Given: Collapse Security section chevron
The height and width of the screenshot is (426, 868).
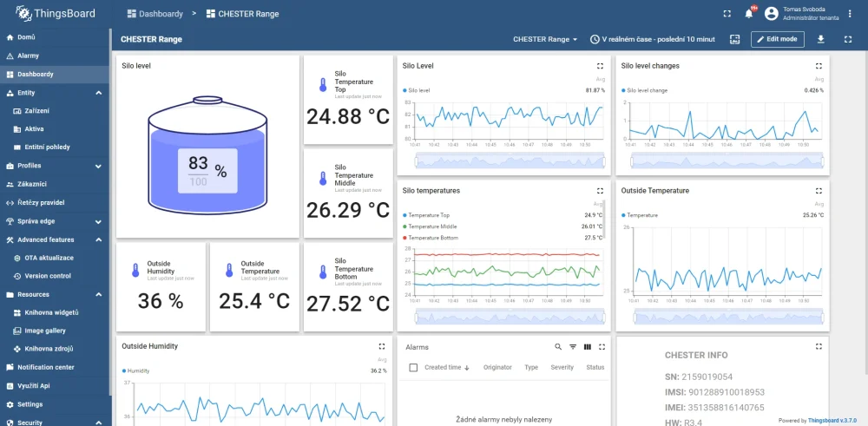Looking at the screenshot, I should [x=99, y=423].
